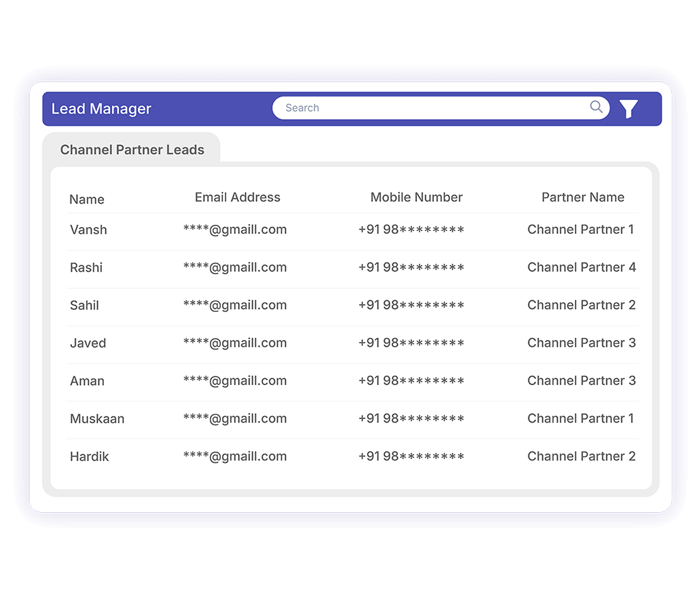This screenshot has height=593, width=700.
Task: Select Channel Partner 4 in Rashi's row
Action: tap(581, 267)
